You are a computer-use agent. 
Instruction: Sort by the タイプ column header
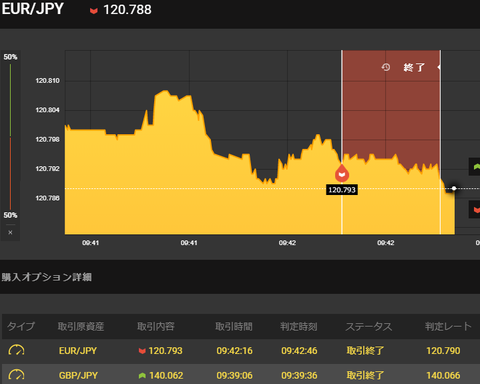(21, 326)
